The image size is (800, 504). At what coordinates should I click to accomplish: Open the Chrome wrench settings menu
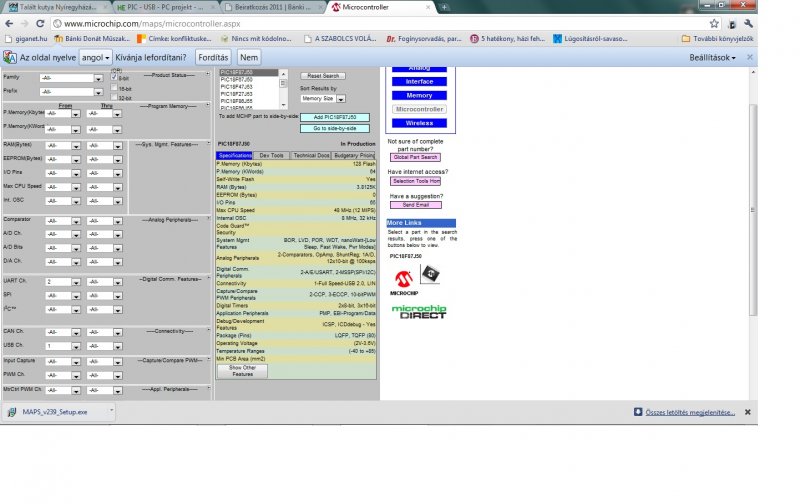pos(748,23)
